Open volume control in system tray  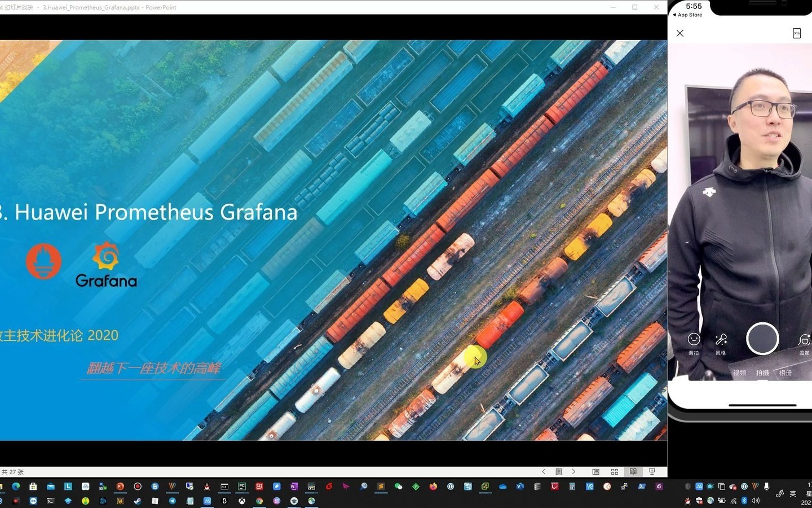pos(756,501)
